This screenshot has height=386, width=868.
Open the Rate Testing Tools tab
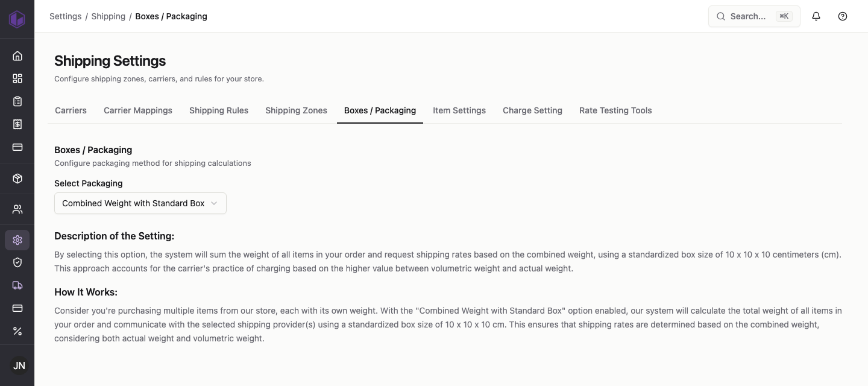click(x=615, y=110)
